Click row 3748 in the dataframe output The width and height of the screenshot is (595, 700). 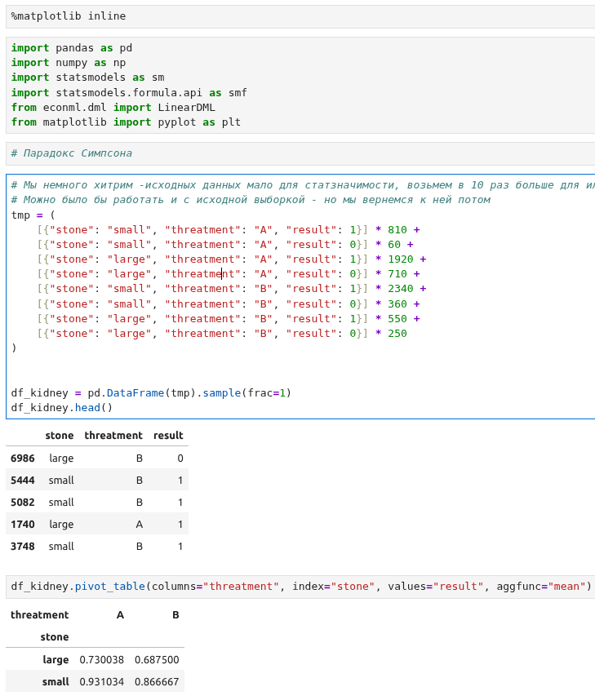pos(23,547)
